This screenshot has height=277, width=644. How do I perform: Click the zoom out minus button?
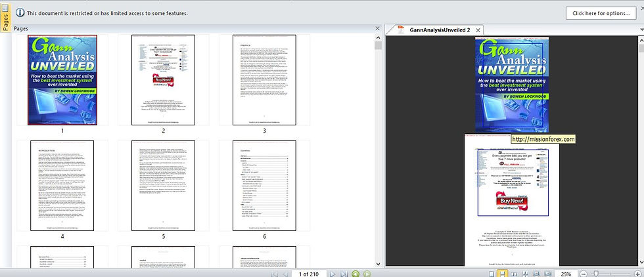tap(584, 274)
